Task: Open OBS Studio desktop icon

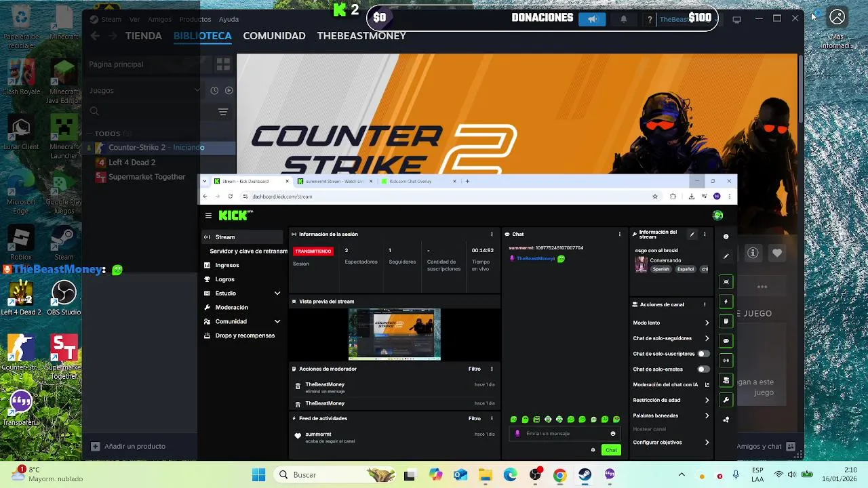Action: pyautogui.click(x=64, y=298)
